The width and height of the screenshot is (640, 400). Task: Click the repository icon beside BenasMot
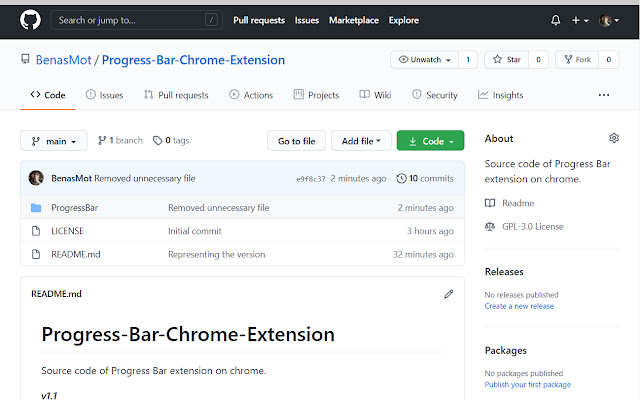tap(25, 59)
